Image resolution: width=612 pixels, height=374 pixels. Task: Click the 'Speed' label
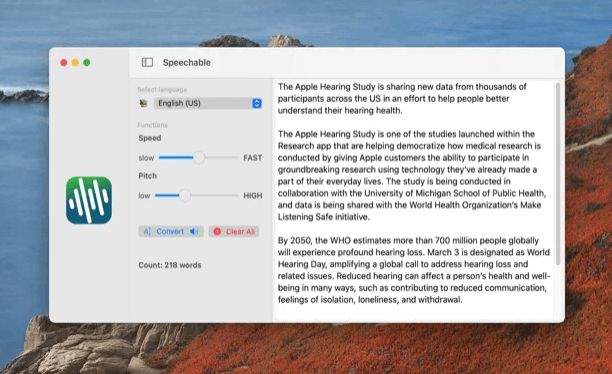pos(149,138)
